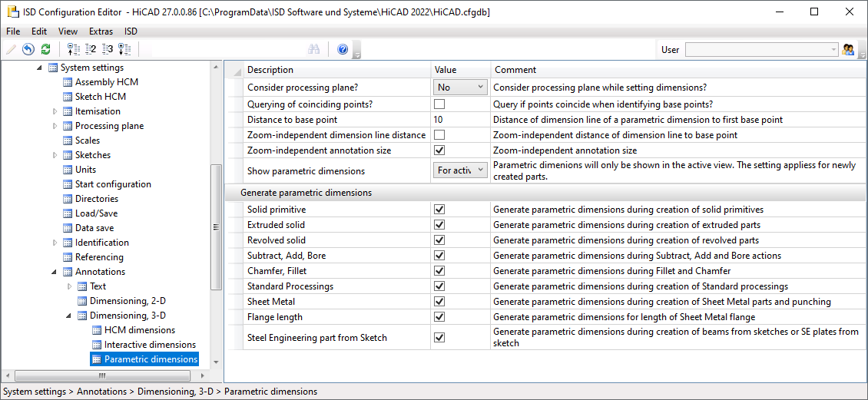The image size is (868, 400).
Task: Untick the Sheet Metal parametric dimensions checkbox
Action: (x=439, y=302)
